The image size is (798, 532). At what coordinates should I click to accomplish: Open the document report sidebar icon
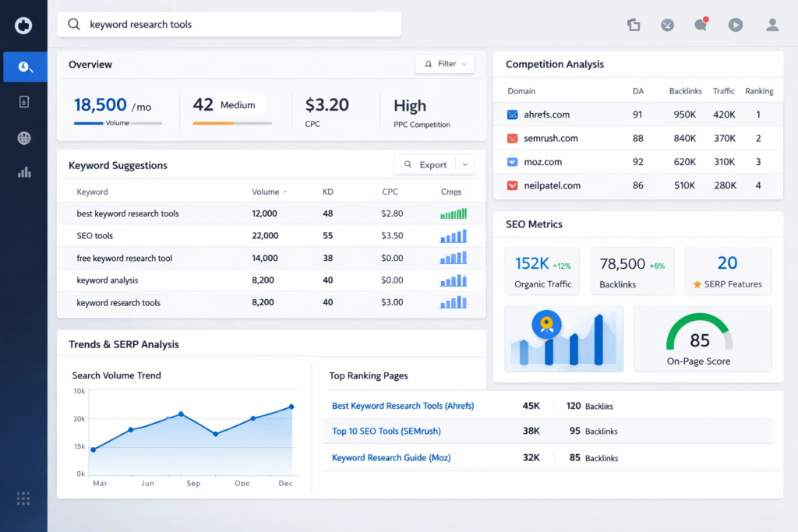[x=24, y=102]
